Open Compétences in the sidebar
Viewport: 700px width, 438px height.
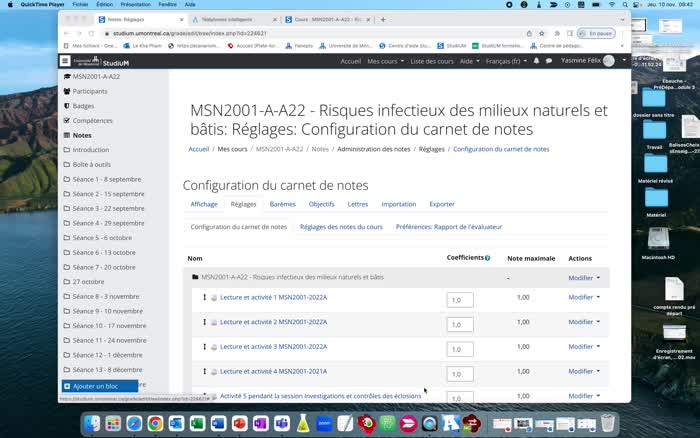[91, 121]
